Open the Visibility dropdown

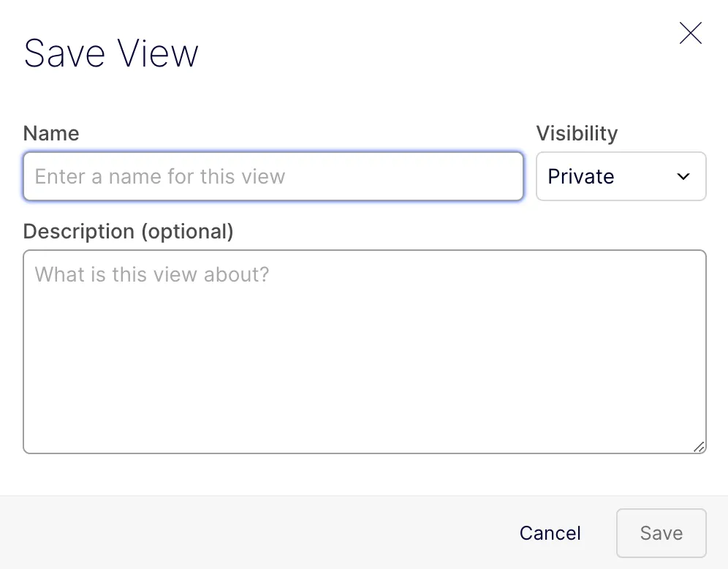[x=621, y=176]
